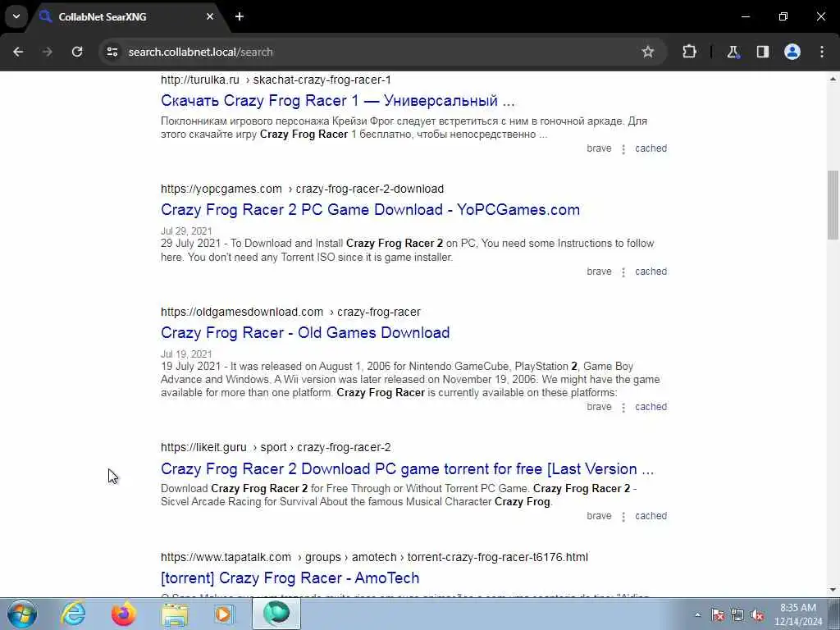Viewport: 840px width, 630px height.
Task: Open three-dot options for Old Games Download result
Action: pyautogui.click(x=623, y=408)
